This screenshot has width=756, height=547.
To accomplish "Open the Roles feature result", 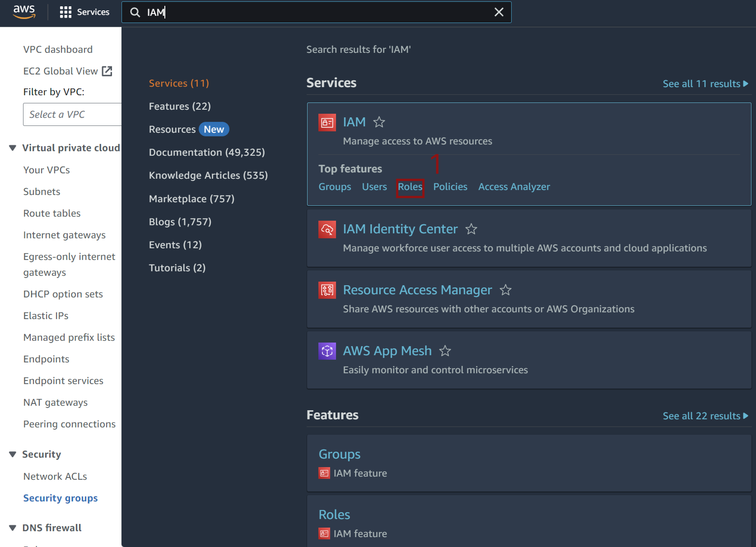I will tap(334, 515).
